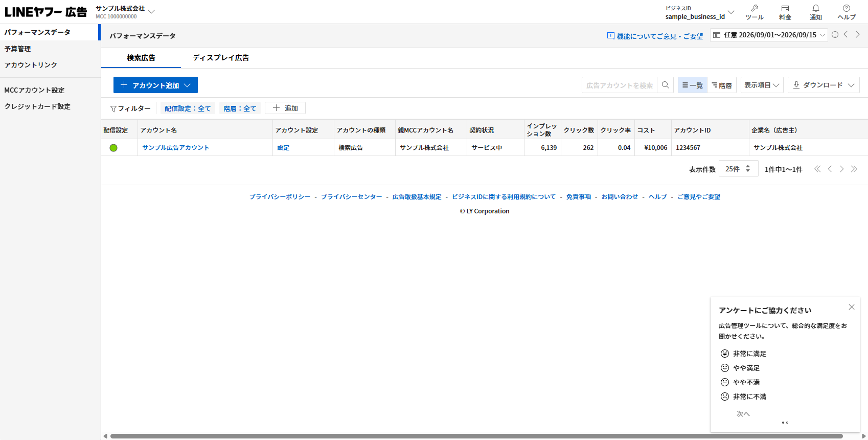This screenshot has height=440, width=868.
Task: Open プライバシーポリシー footer link
Action: [x=280, y=196]
